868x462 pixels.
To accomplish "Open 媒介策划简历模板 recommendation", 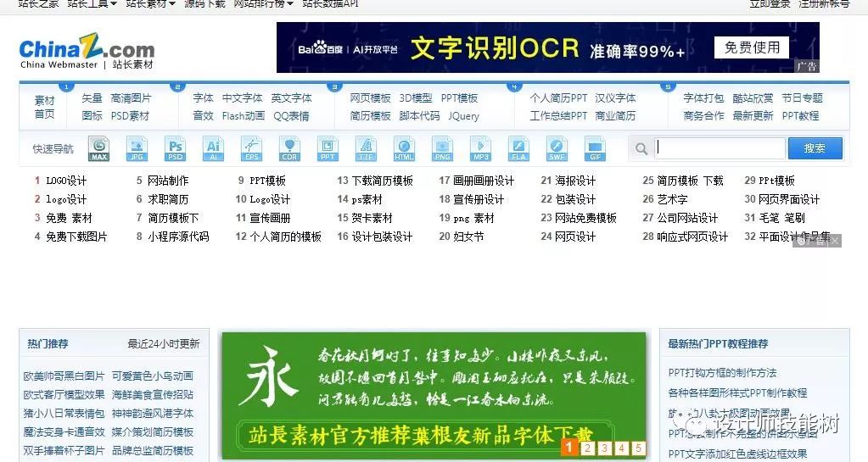I will pos(153,432).
